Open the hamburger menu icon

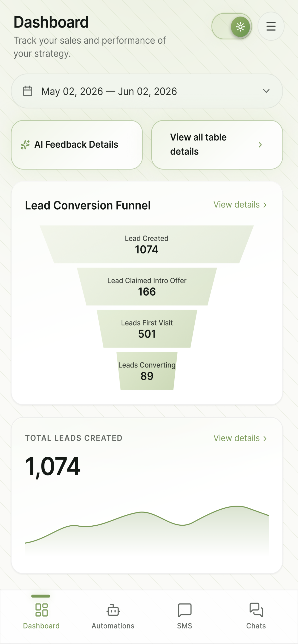[271, 26]
